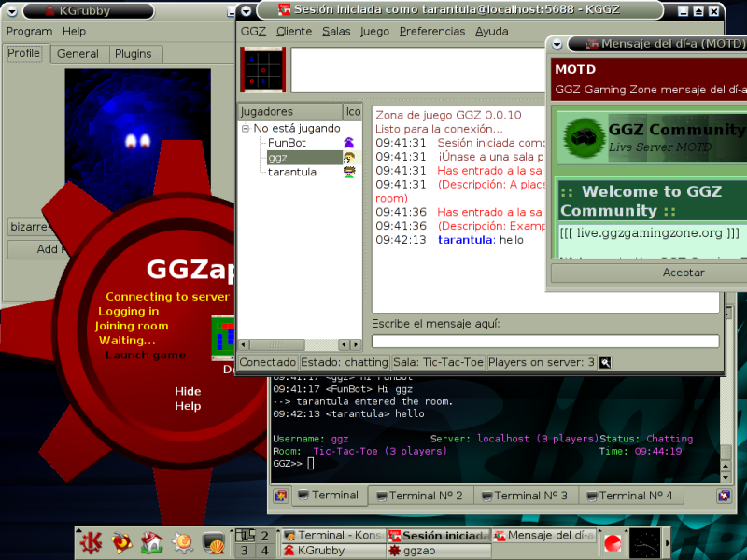This screenshot has height=560, width=747.
Task: Click 'Players on server: 3' status entry
Action: (542, 362)
